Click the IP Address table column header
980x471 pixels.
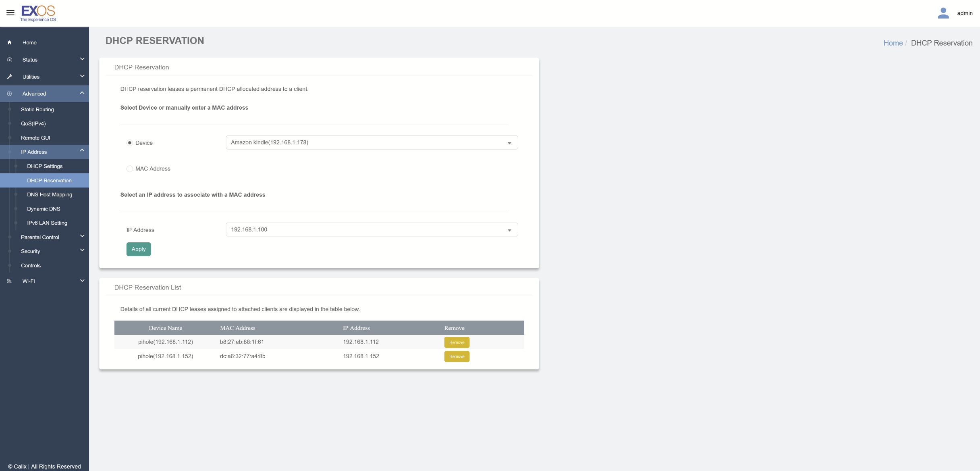(x=356, y=328)
